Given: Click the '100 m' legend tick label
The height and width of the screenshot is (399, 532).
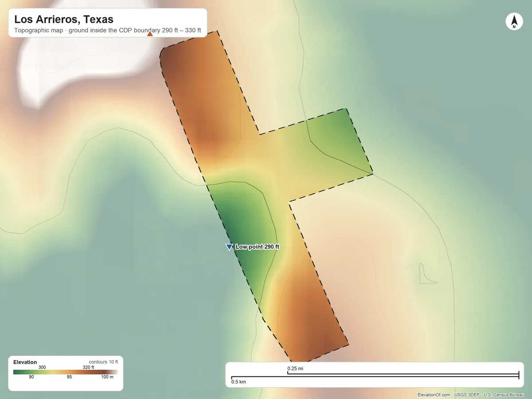Looking at the screenshot, I should pyautogui.click(x=107, y=377).
